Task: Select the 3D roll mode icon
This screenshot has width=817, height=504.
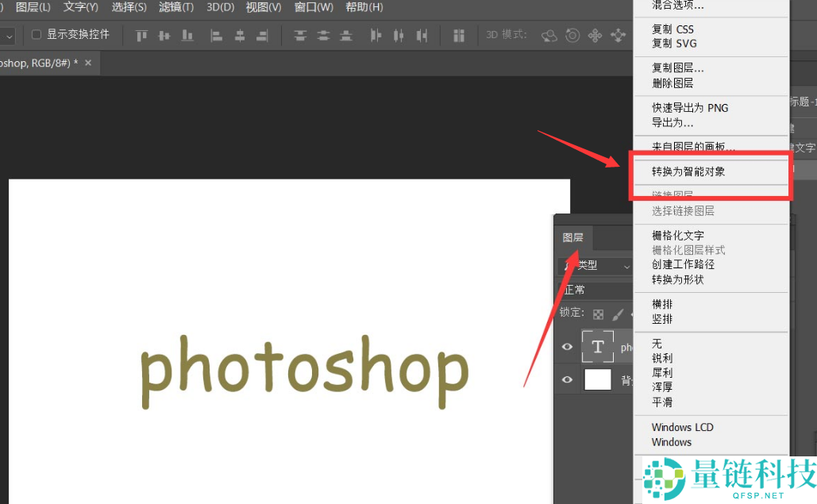Action: (572, 36)
